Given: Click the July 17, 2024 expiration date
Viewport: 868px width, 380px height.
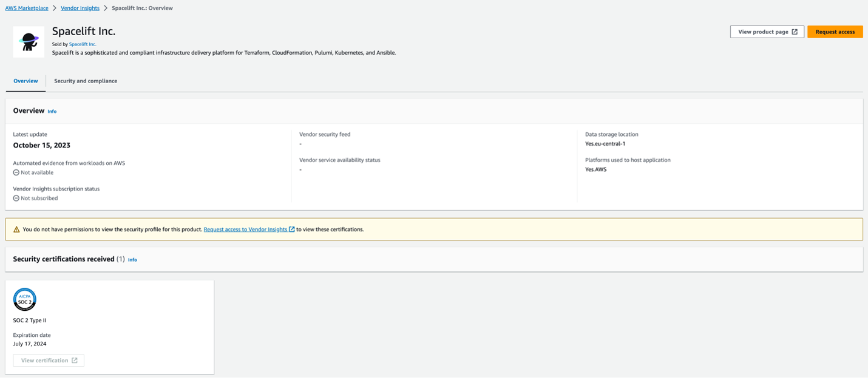Looking at the screenshot, I should coord(30,344).
